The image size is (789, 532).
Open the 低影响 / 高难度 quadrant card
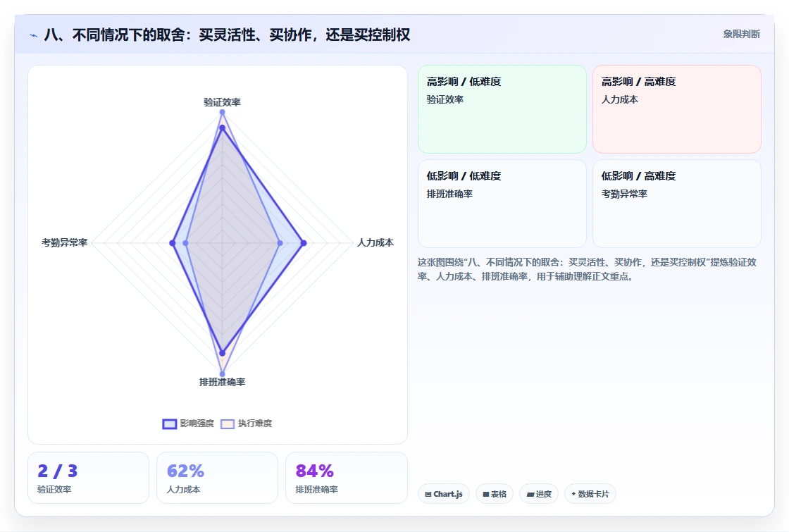click(677, 204)
